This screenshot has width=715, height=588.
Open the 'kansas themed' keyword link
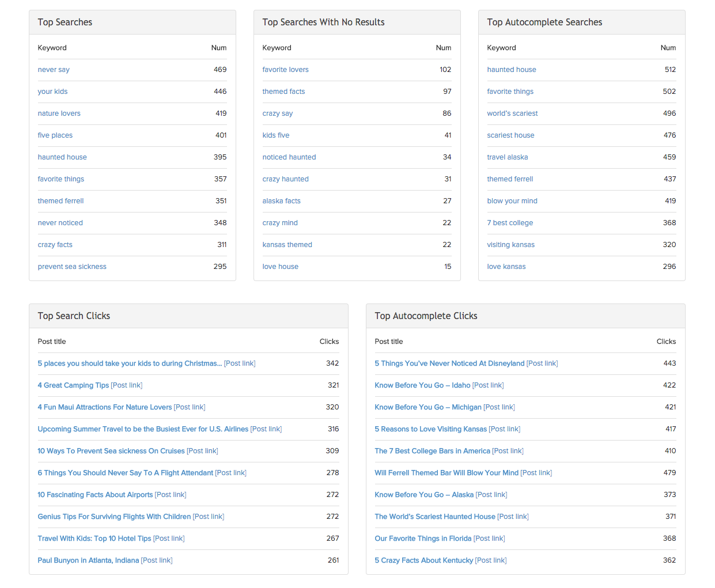click(287, 245)
